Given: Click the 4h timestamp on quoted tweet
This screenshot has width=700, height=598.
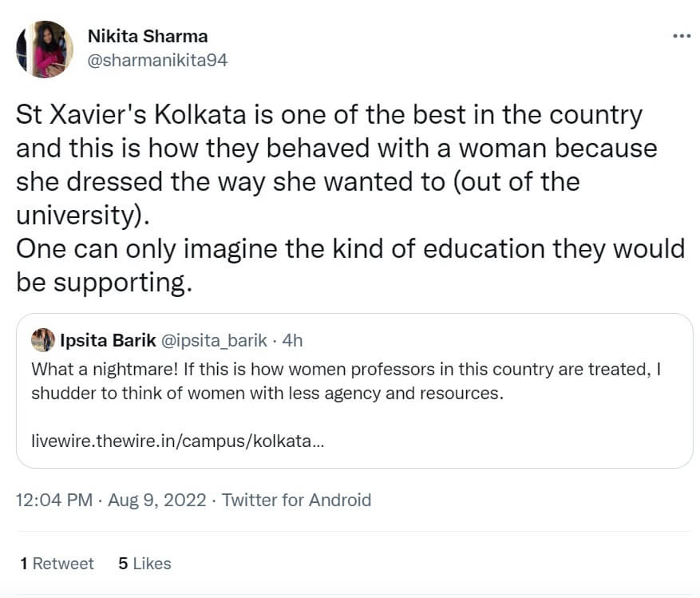Looking at the screenshot, I should coord(293,341).
